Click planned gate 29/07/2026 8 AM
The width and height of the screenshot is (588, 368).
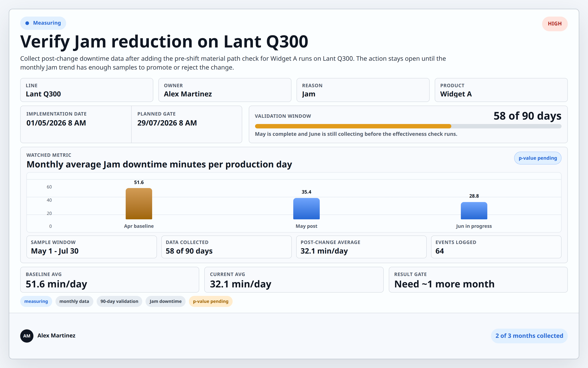pyautogui.click(x=167, y=123)
